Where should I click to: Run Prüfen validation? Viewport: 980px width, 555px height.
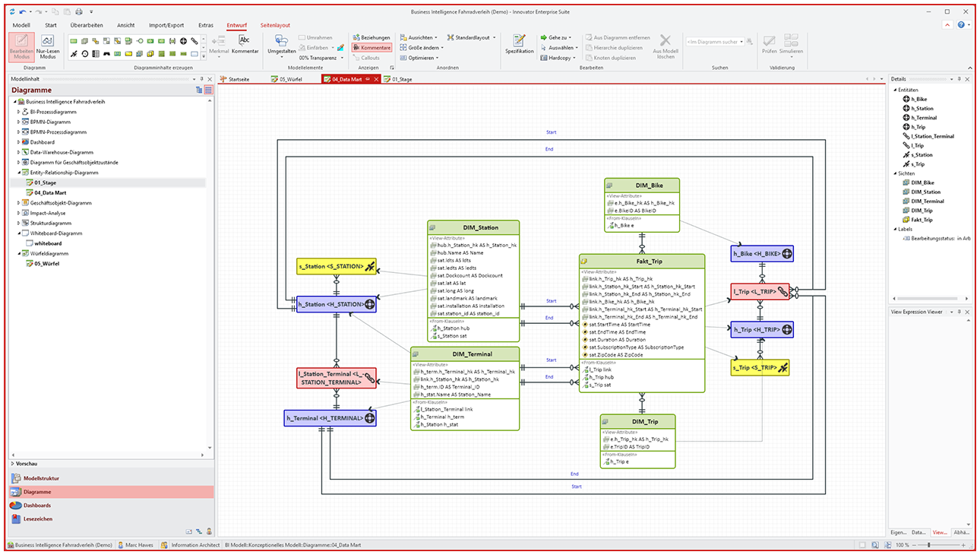pos(768,46)
